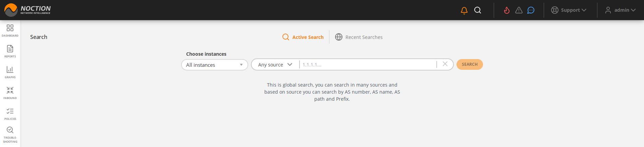Open the Inbound section icon
This screenshot has height=147, width=644.
click(x=10, y=93)
